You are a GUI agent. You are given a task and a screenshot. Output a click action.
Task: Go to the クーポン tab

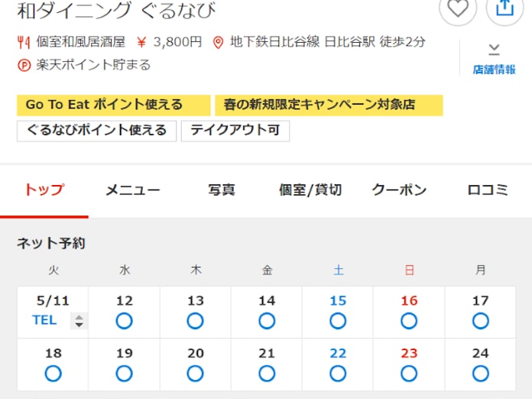point(399,190)
